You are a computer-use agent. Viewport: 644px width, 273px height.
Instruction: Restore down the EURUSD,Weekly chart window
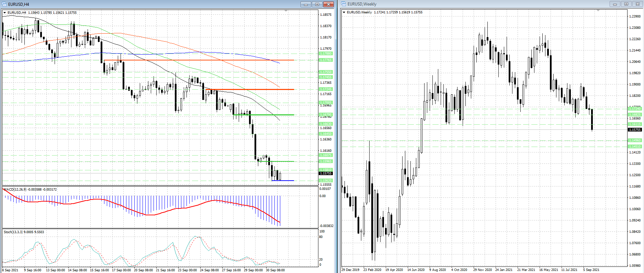(x=626, y=4)
